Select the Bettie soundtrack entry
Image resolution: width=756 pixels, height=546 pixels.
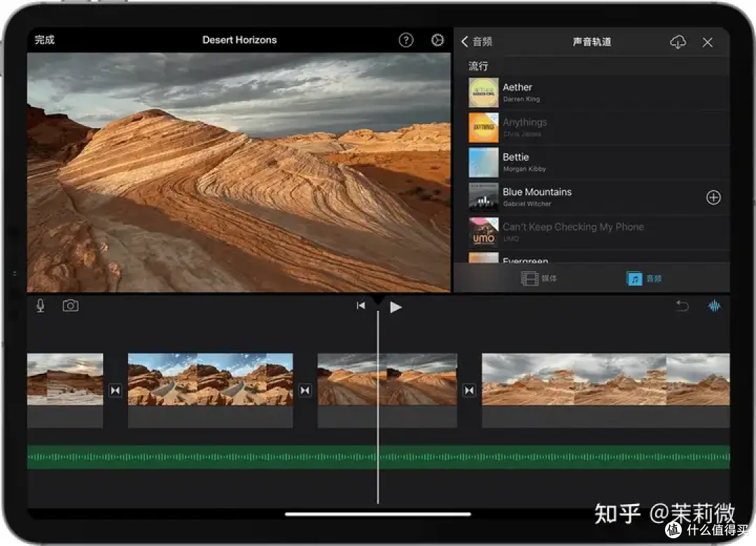point(598,162)
